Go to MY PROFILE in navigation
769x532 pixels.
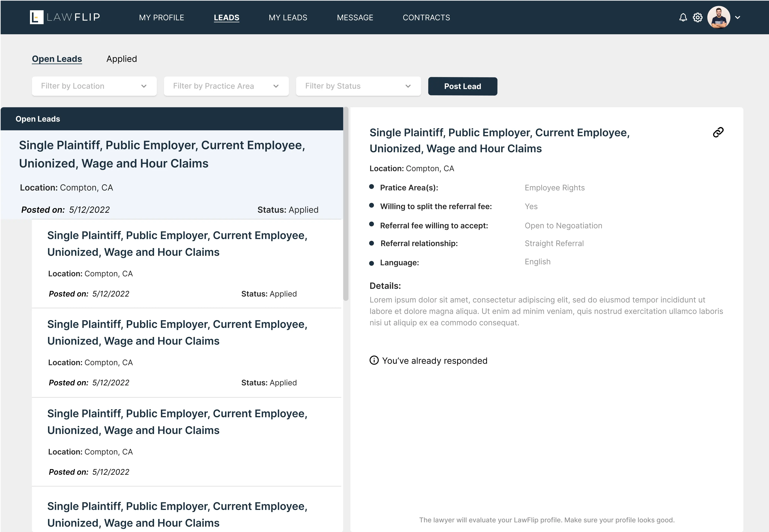coord(162,18)
